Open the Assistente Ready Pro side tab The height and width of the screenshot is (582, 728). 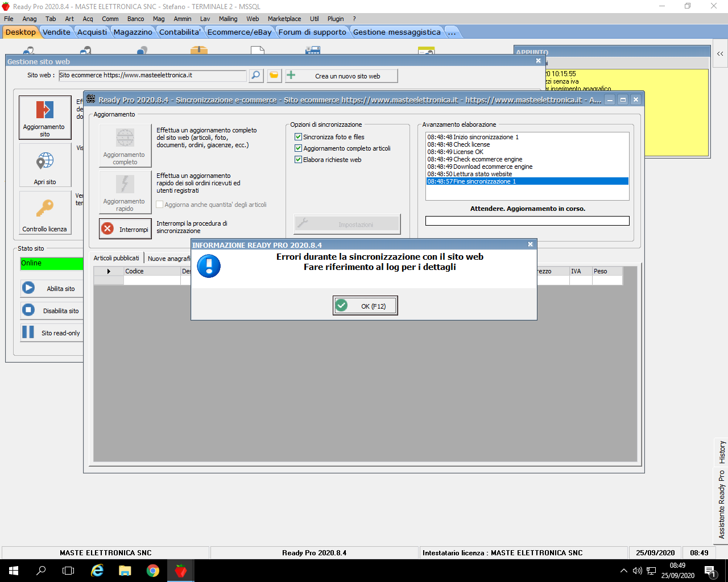click(721, 505)
